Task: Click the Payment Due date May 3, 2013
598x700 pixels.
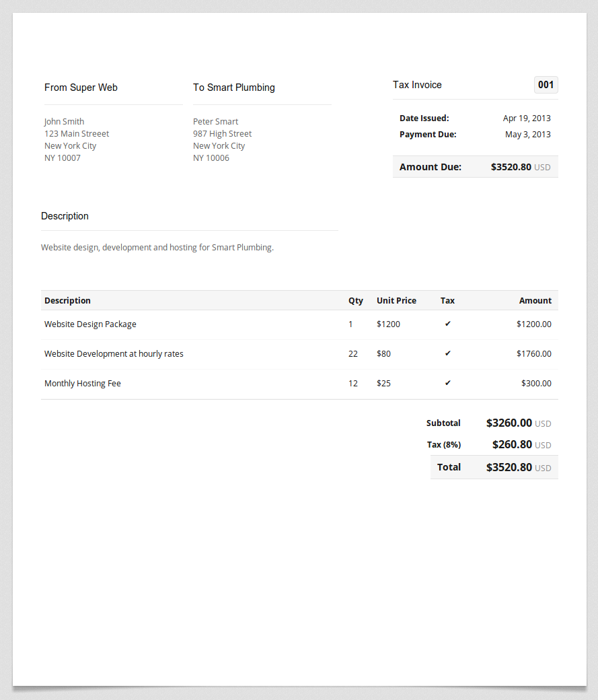Action: tap(528, 135)
